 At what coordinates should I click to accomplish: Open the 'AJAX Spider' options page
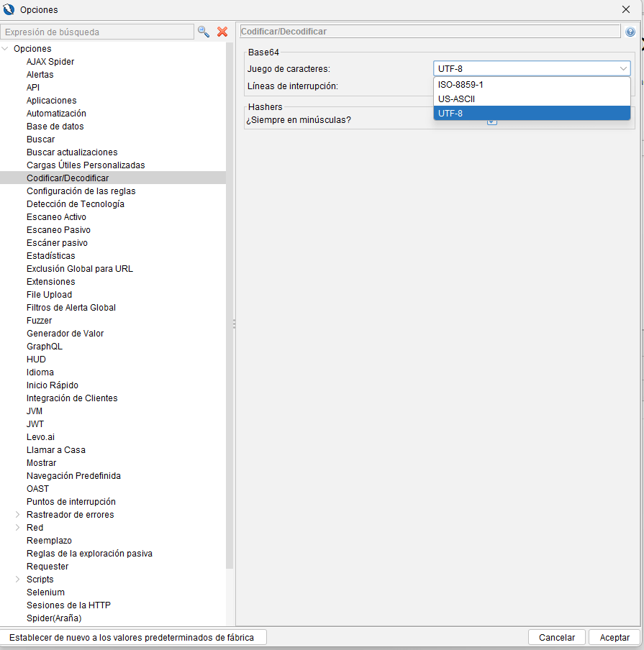coord(50,62)
